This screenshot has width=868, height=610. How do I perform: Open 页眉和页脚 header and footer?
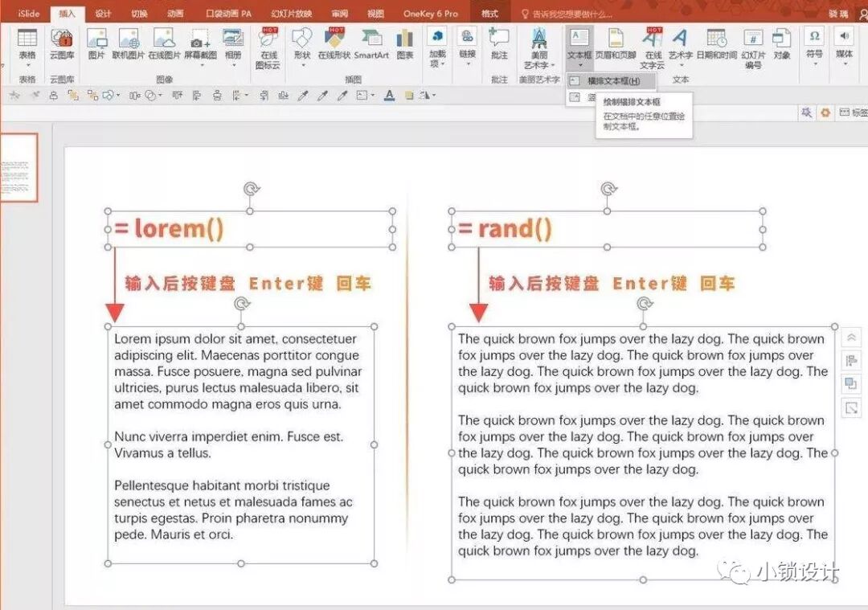[x=616, y=43]
